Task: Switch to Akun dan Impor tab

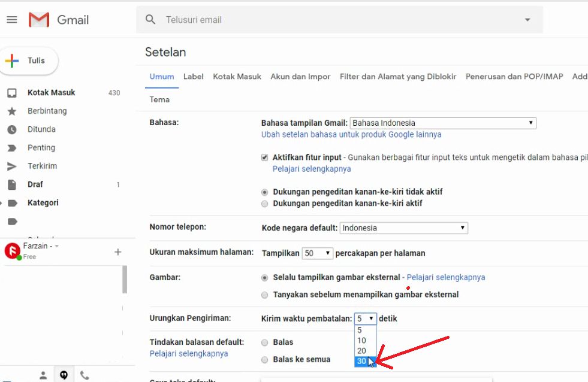Action: (x=300, y=77)
